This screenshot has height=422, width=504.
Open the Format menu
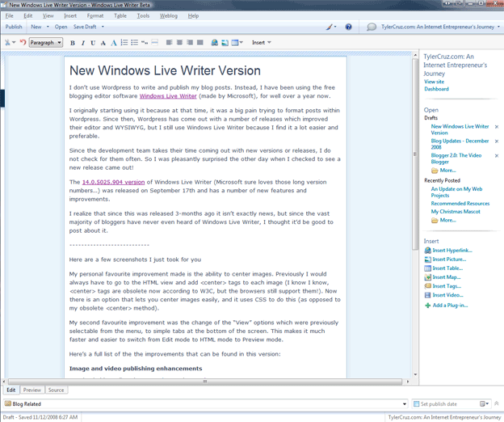pyautogui.click(x=95, y=15)
